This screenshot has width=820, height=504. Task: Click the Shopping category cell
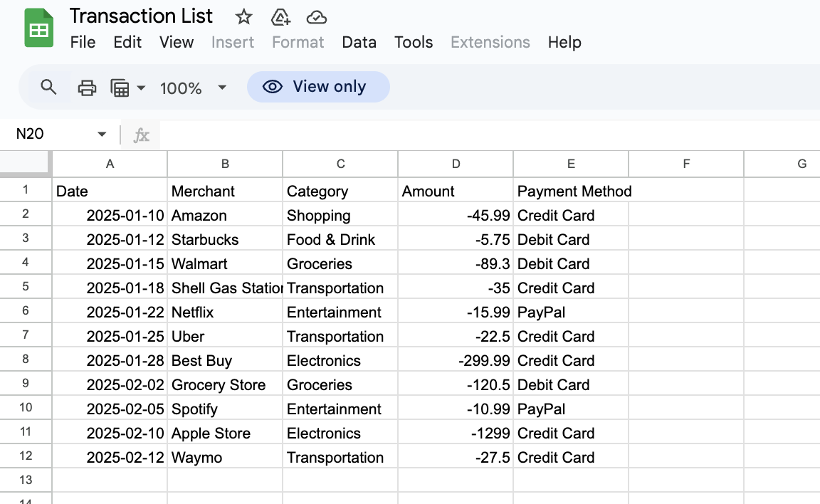tap(340, 215)
